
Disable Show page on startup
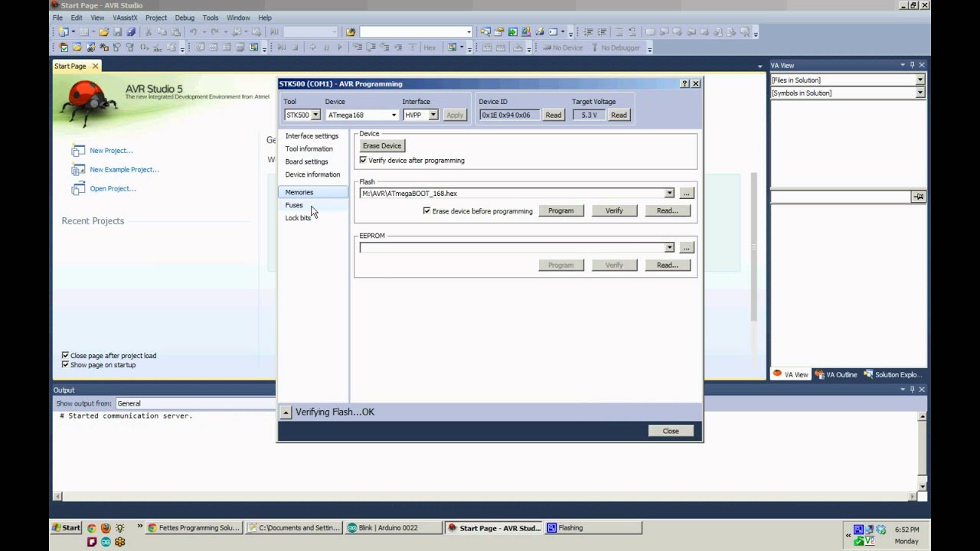click(65, 365)
